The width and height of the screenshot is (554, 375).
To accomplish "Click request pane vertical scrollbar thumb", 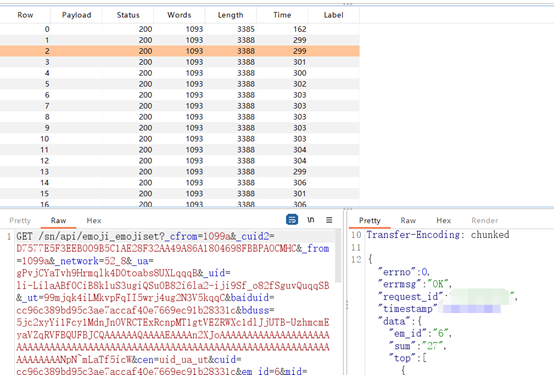I will coord(338,256).
